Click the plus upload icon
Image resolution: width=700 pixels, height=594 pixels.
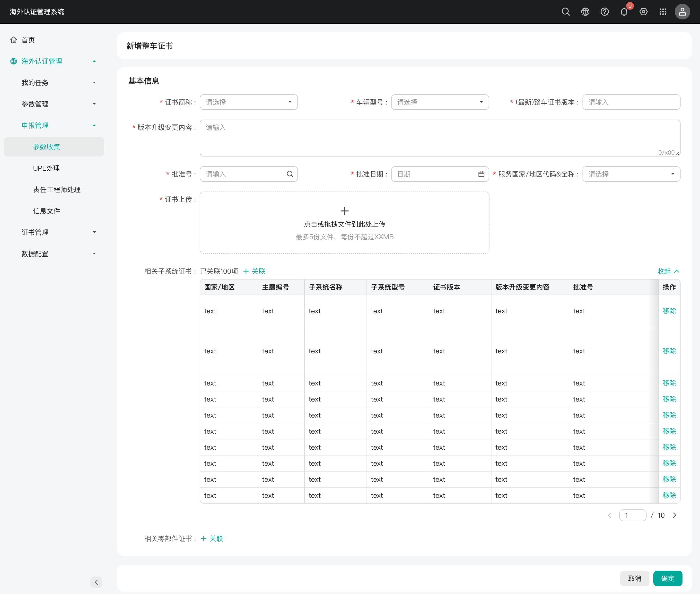pyautogui.click(x=344, y=211)
